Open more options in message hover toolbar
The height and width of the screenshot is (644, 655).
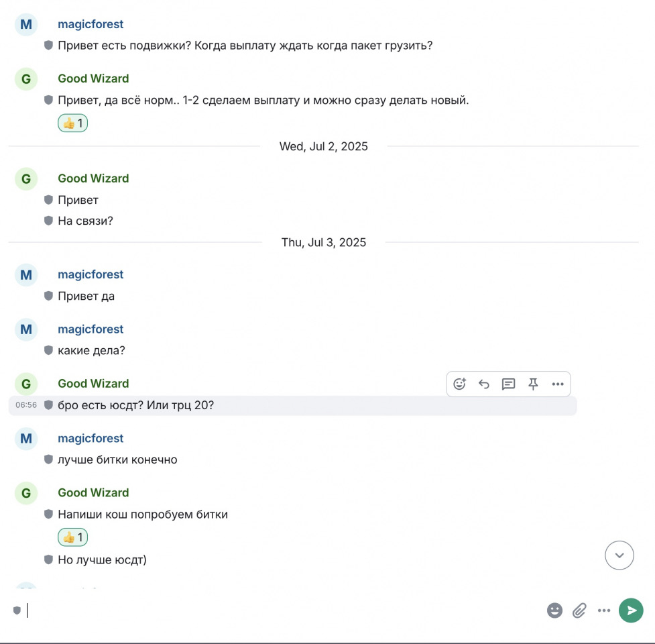click(x=558, y=384)
